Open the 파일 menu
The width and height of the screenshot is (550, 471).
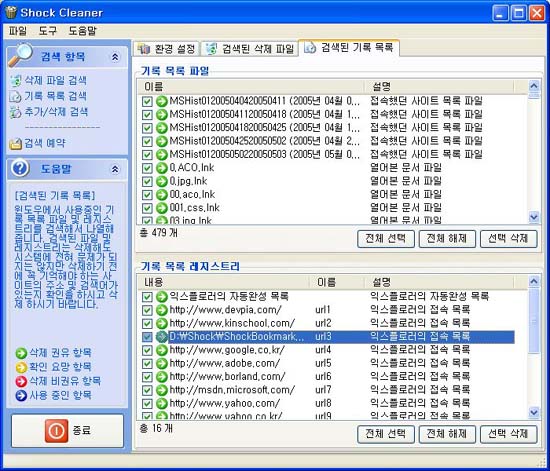pos(18,31)
